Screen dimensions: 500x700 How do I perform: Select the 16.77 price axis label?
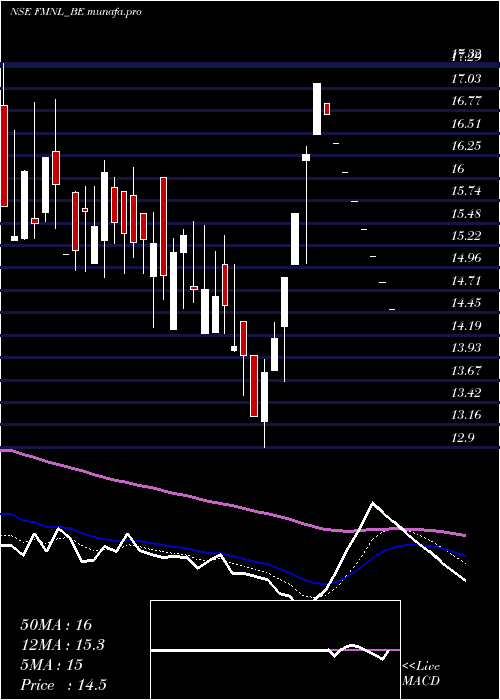[466, 101]
